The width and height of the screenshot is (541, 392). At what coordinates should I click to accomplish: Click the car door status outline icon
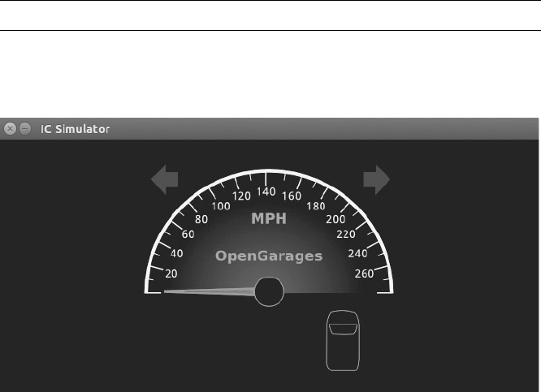pos(343,341)
